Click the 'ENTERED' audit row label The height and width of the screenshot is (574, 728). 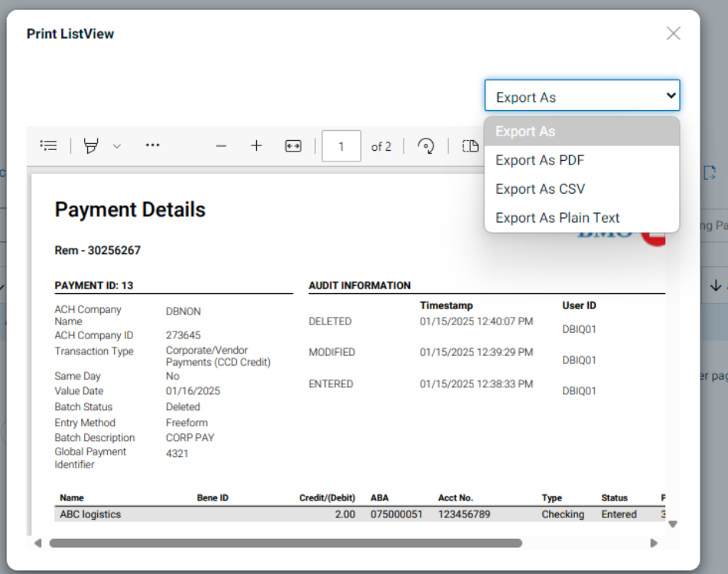331,384
